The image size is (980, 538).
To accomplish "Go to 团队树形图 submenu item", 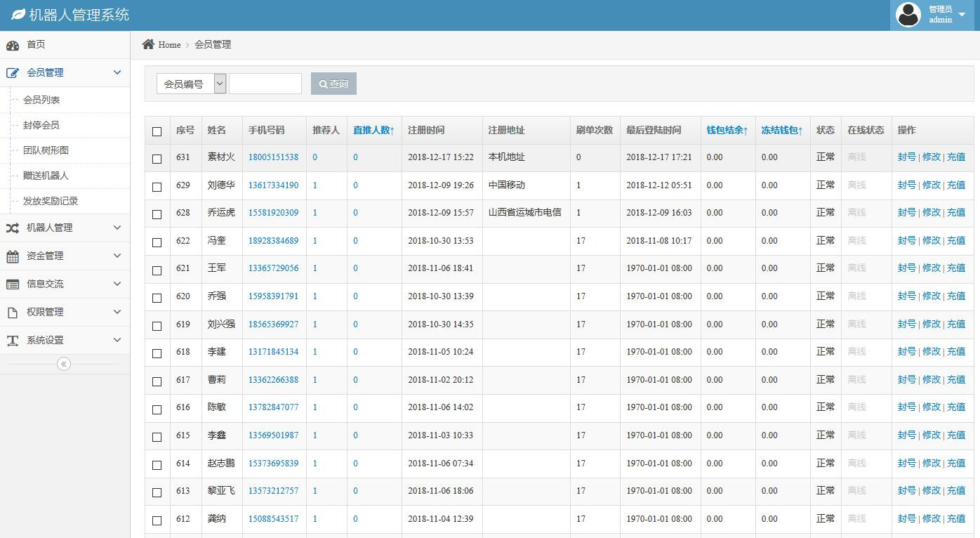I will [x=46, y=150].
